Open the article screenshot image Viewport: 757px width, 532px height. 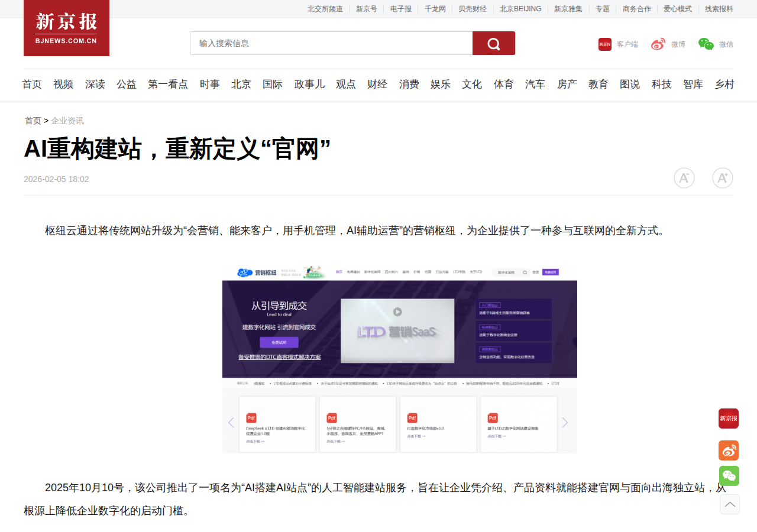(400, 359)
